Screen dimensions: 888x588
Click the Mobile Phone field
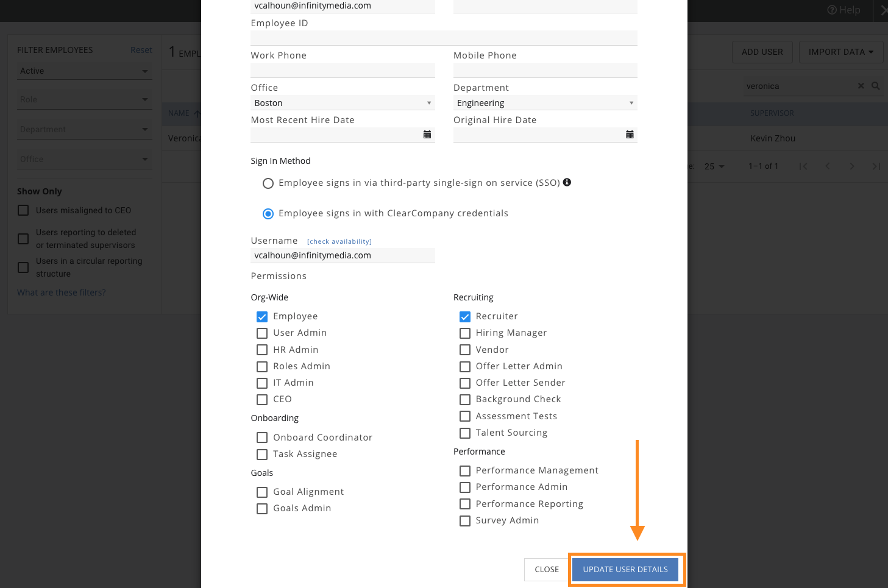pos(545,70)
